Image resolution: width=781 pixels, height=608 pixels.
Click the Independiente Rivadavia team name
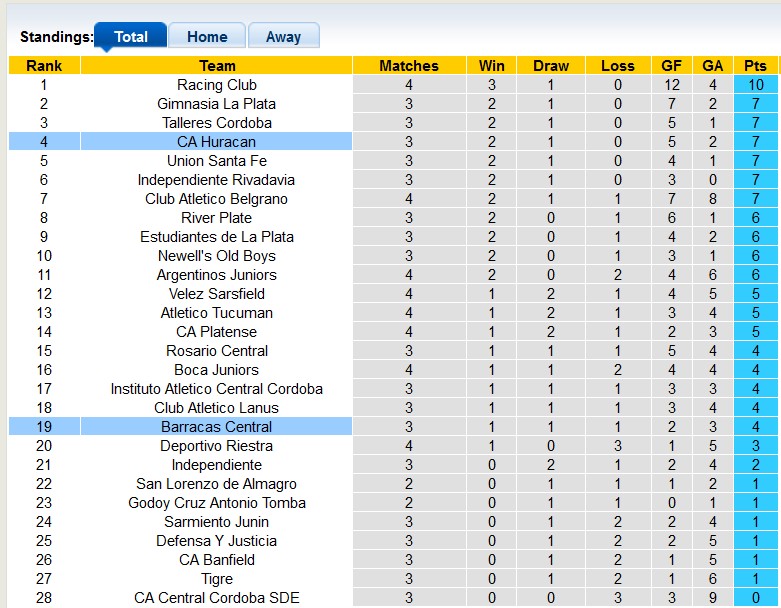tap(216, 180)
